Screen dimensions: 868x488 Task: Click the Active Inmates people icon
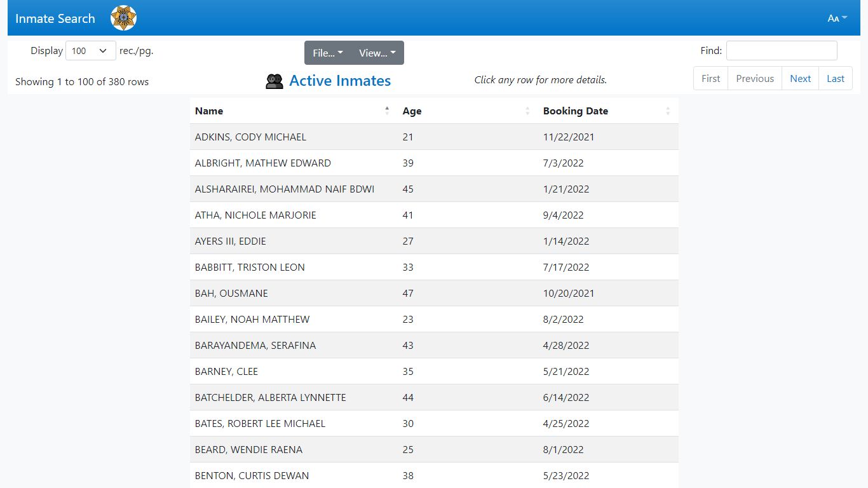pos(275,81)
